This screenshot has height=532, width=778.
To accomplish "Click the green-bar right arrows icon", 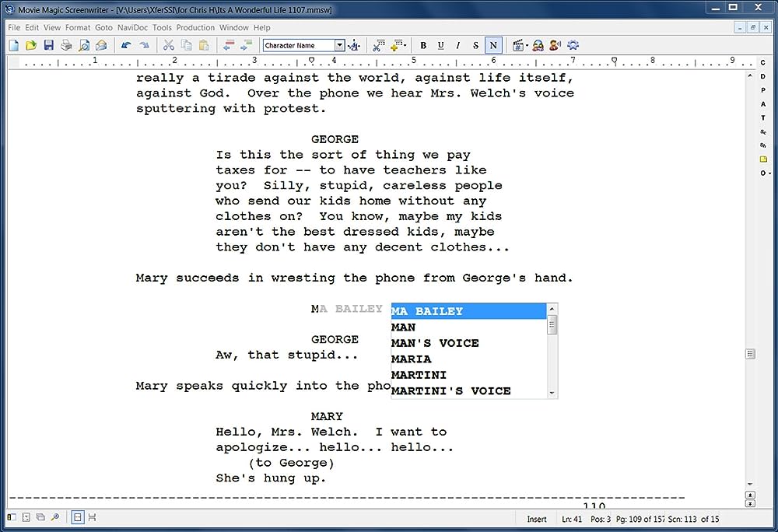I will point(246,46).
